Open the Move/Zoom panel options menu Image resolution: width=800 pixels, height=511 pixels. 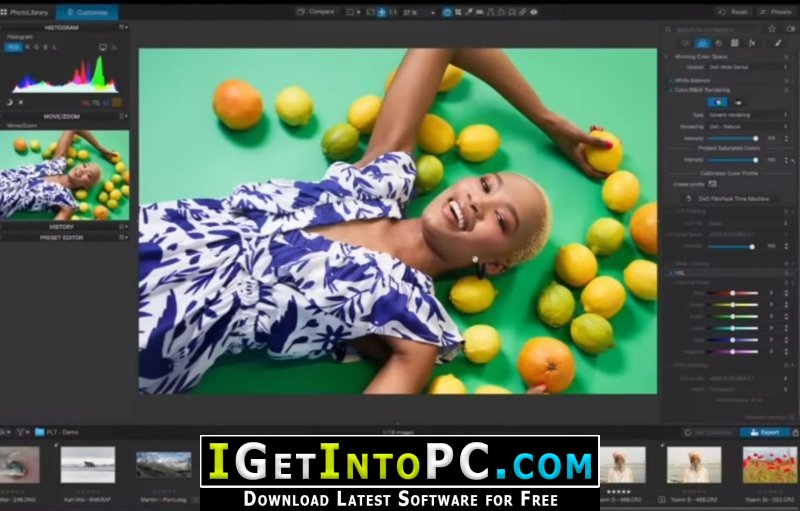(x=123, y=116)
